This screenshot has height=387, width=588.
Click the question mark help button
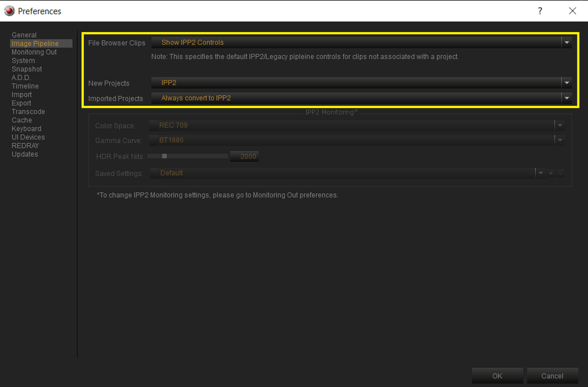point(540,11)
